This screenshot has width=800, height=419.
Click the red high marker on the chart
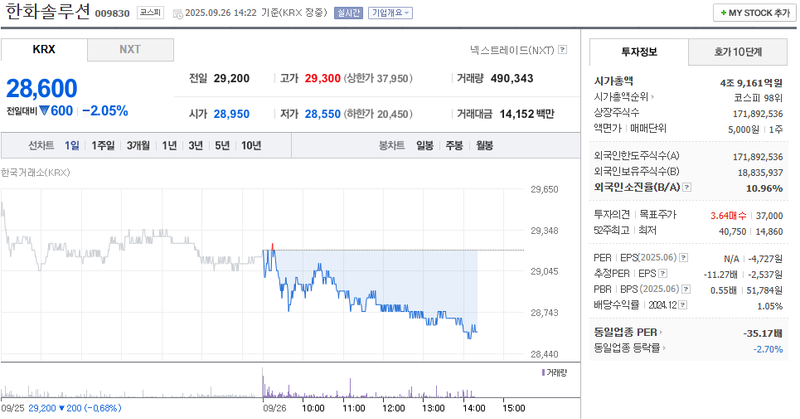272,247
